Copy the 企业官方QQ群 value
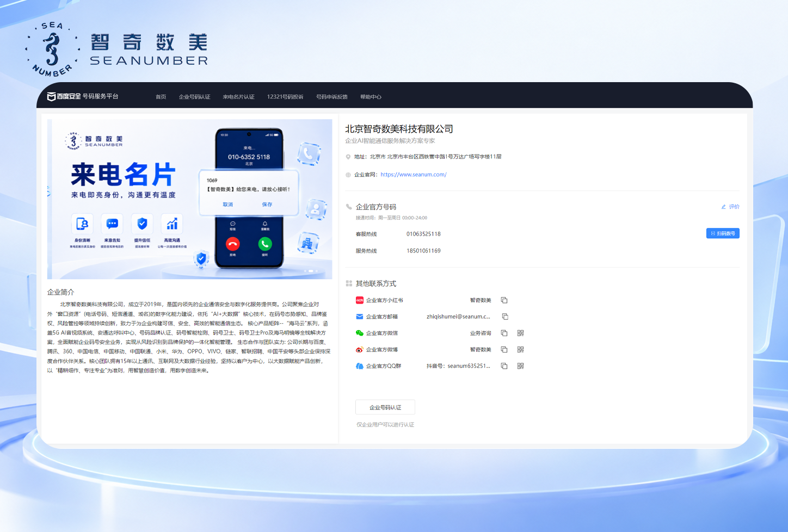The height and width of the screenshot is (532, 788). click(x=504, y=366)
